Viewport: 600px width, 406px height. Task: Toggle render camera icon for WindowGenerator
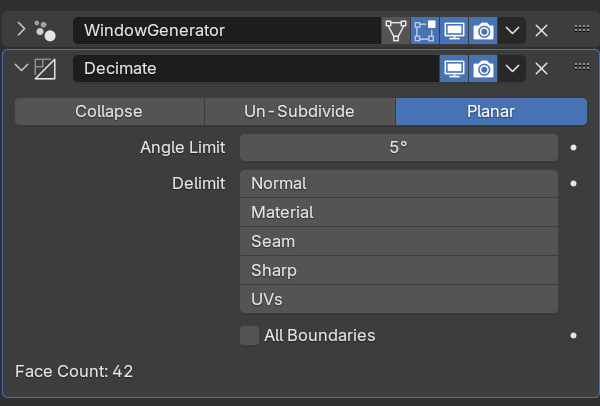[x=483, y=31]
